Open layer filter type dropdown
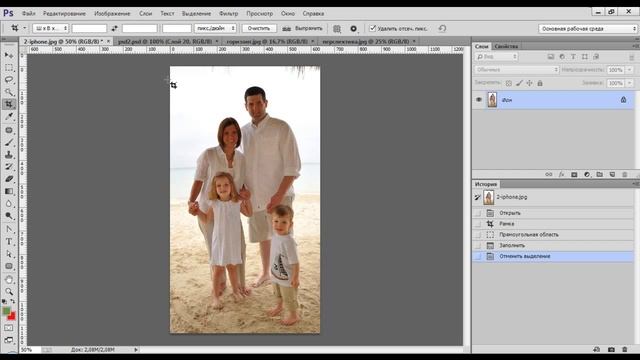Image resolution: width=640 pixels, height=360 pixels. tap(496, 57)
